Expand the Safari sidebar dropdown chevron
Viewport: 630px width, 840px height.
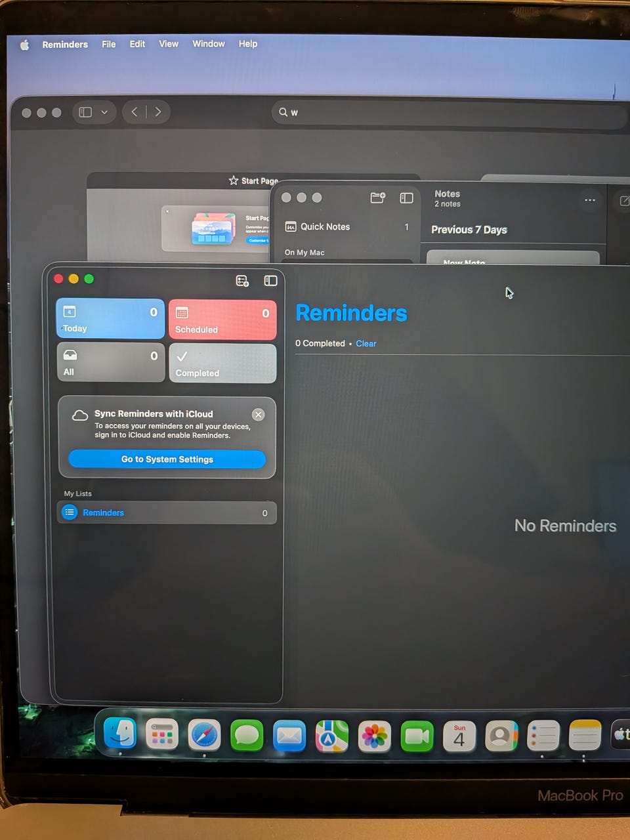click(104, 112)
